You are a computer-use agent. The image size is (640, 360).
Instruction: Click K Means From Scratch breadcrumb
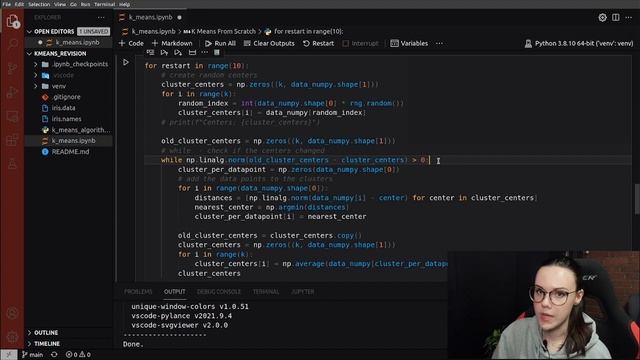coord(220,31)
